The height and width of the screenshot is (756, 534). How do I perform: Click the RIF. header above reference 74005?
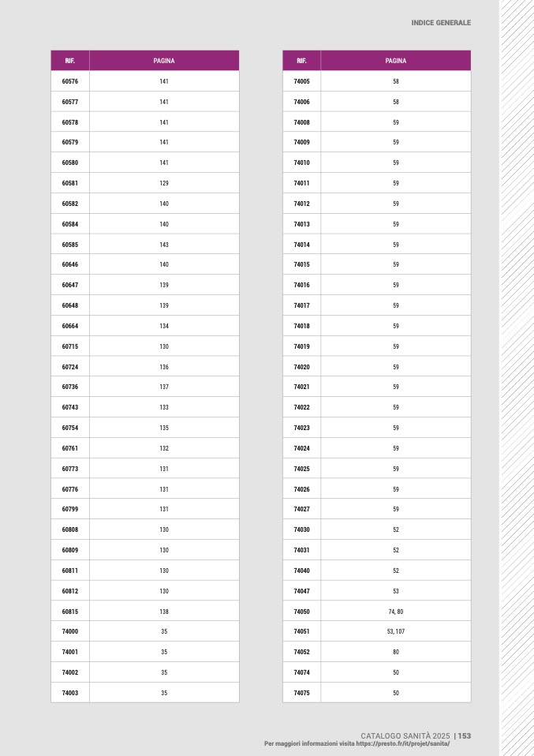301,61
